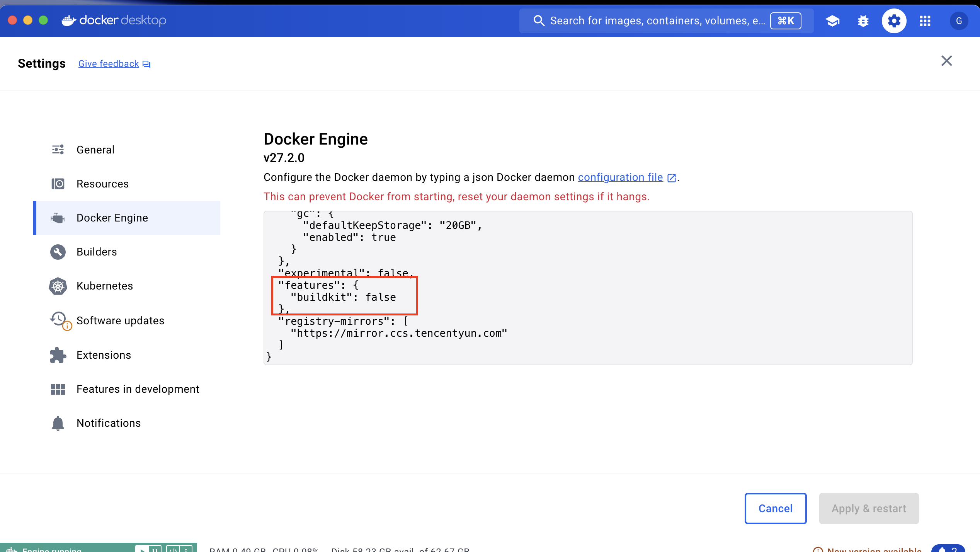Open the Give feedback link
Screen dimensions: 980x552
[x=109, y=64]
